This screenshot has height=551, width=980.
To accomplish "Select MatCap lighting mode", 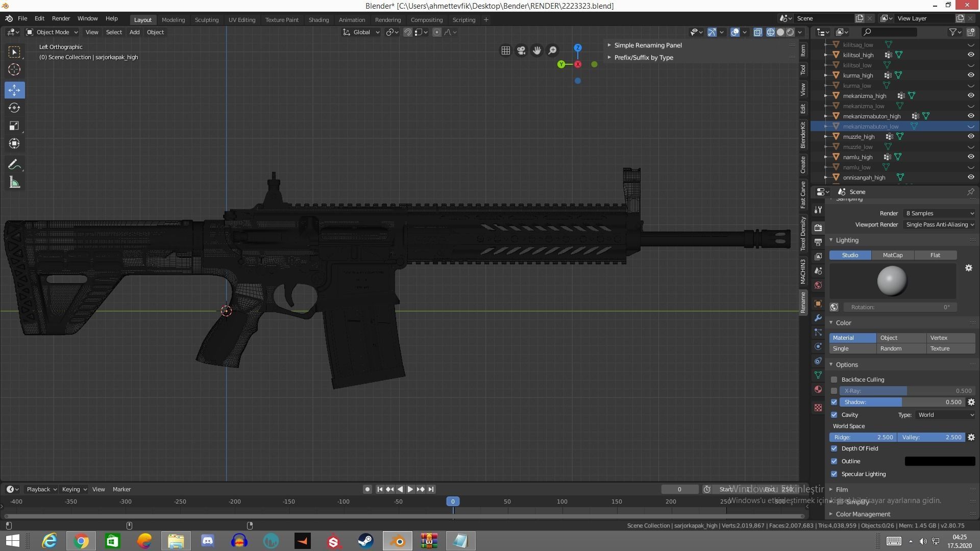I will click(x=892, y=255).
